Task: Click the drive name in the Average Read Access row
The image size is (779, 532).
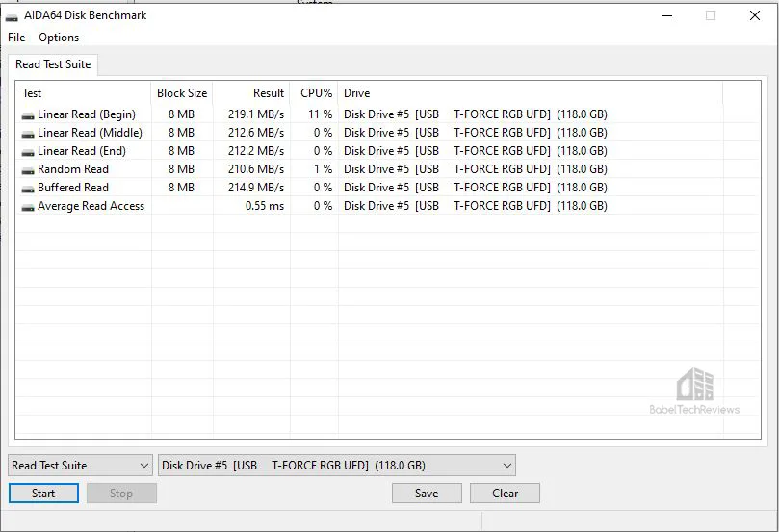Action: [x=476, y=206]
